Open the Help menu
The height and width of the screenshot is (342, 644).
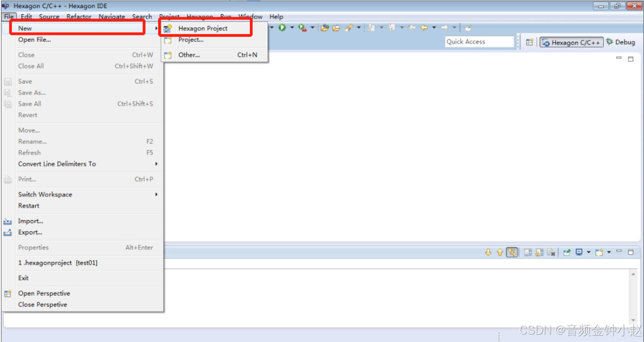(276, 17)
